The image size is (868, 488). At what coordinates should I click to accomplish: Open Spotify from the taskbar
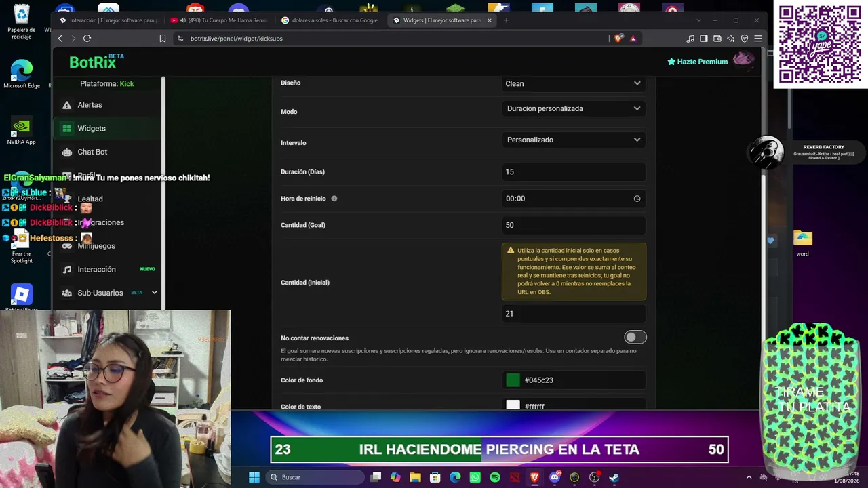495,477
